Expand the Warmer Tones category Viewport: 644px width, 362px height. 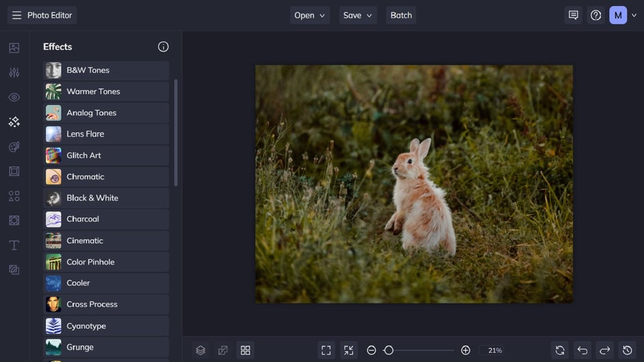(x=106, y=91)
